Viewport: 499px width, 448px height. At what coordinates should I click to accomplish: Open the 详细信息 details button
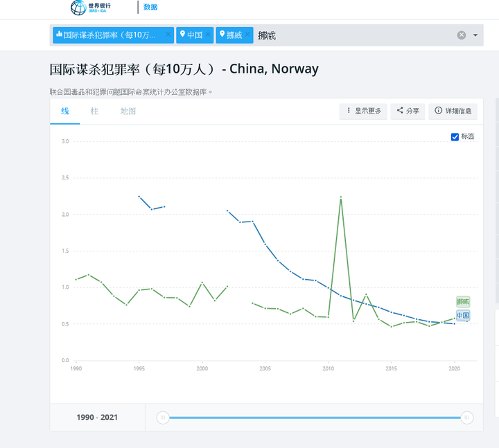pyautogui.click(x=453, y=111)
